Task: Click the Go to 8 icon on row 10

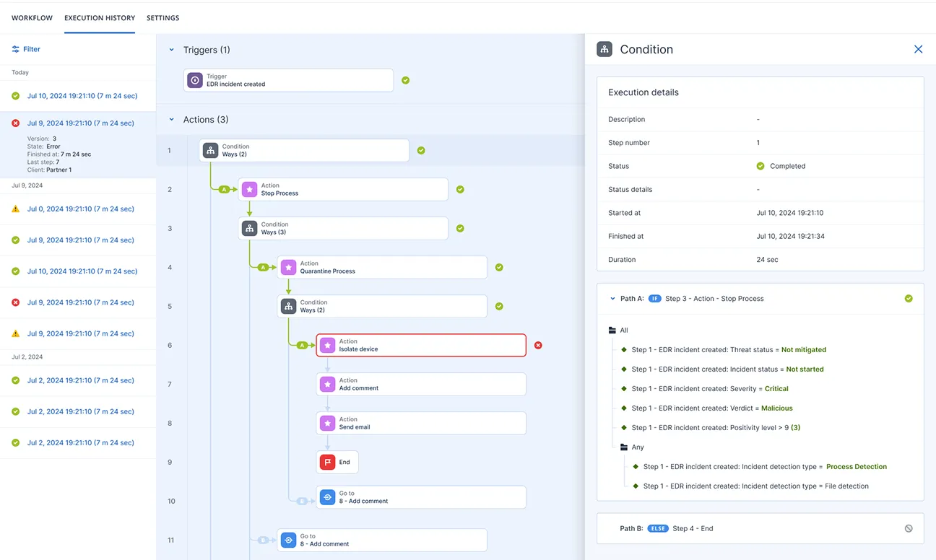Action: 327,497
